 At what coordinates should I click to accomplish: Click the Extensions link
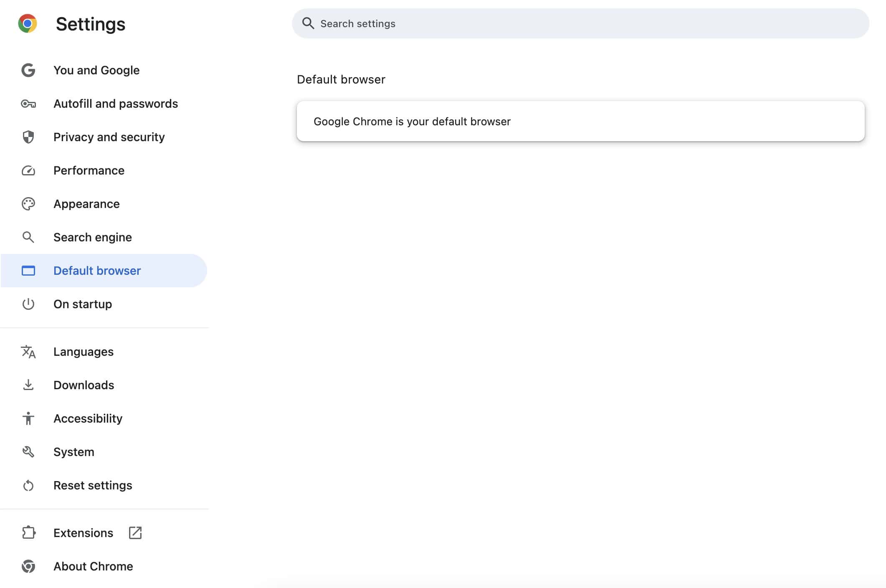click(83, 533)
